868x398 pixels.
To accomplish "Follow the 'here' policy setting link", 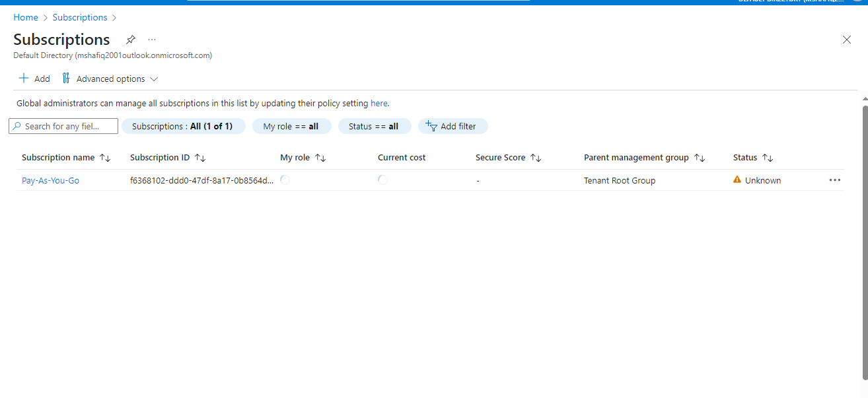I will (379, 104).
